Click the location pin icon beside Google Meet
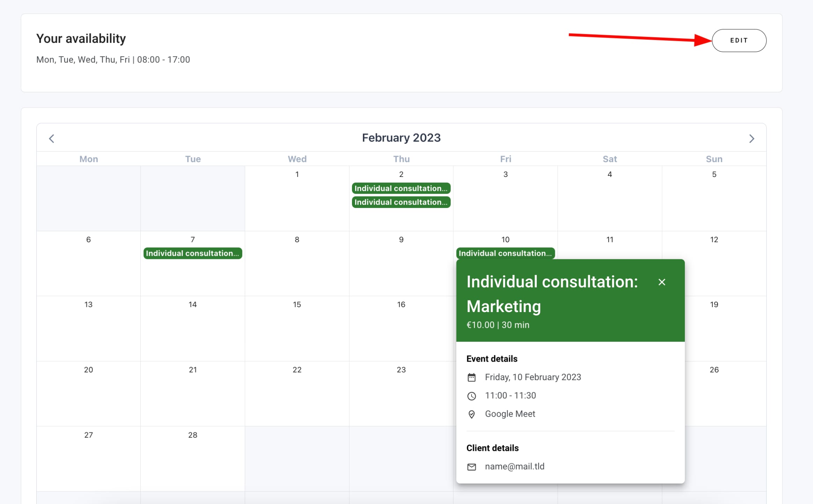 (x=471, y=414)
